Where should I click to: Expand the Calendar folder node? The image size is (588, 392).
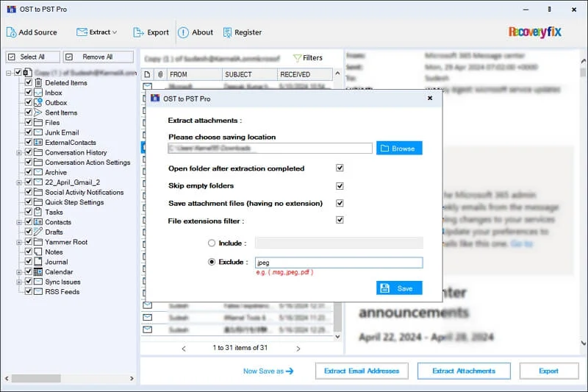[19, 272]
